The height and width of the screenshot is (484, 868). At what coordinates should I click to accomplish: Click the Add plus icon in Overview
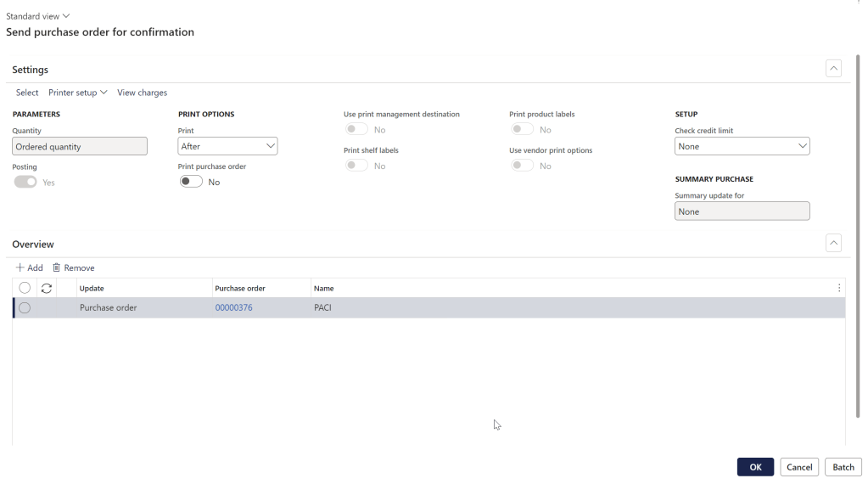pos(20,267)
